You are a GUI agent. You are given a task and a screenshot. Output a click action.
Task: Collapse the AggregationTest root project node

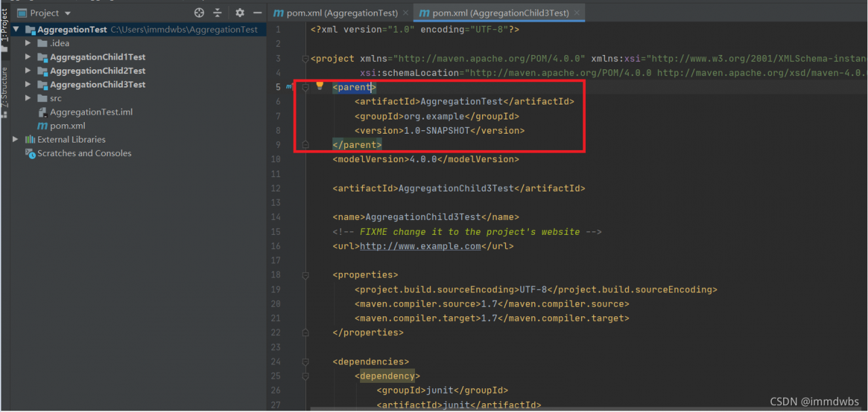click(16, 30)
